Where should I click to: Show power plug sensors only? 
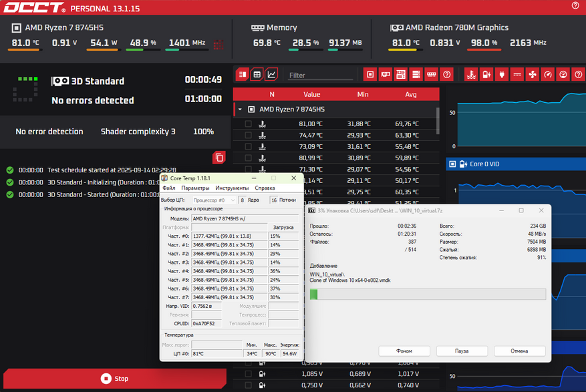click(502, 75)
